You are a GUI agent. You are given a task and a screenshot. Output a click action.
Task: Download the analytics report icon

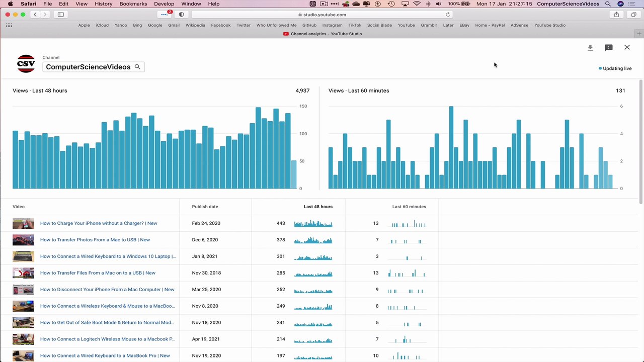click(590, 48)
